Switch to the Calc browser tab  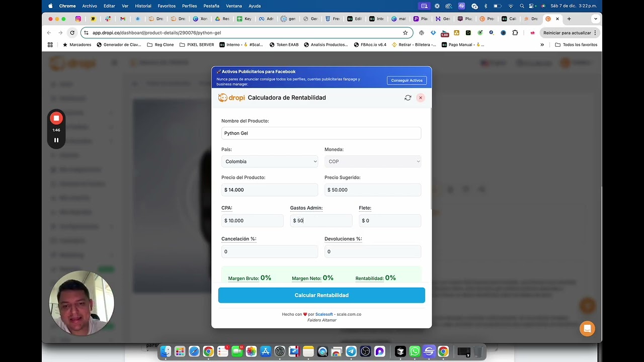[x=509, y=19]
